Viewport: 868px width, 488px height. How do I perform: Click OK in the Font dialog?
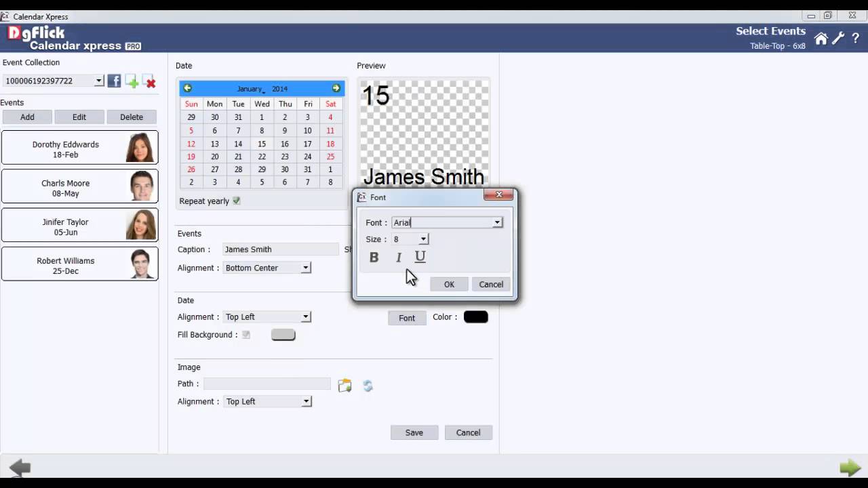(449, 284)
